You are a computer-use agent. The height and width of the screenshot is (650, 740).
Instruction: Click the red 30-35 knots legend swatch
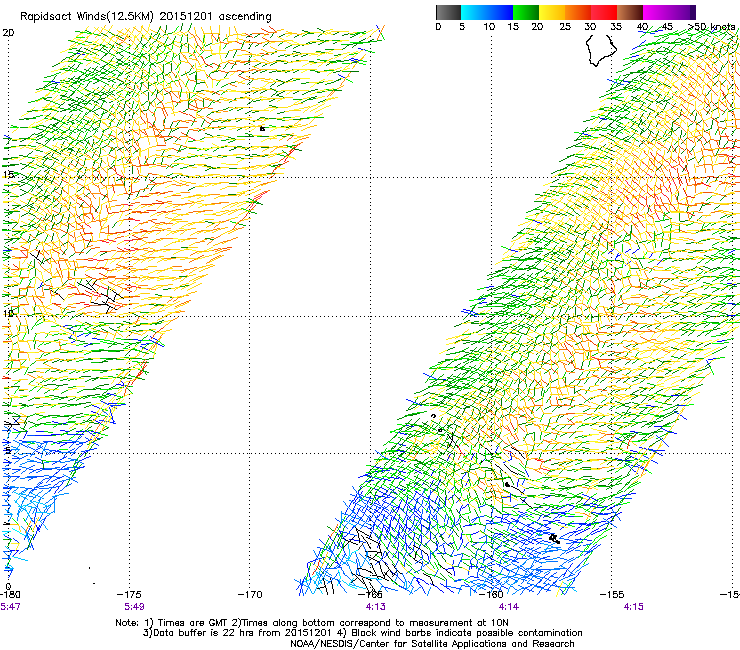pos(604,12)
